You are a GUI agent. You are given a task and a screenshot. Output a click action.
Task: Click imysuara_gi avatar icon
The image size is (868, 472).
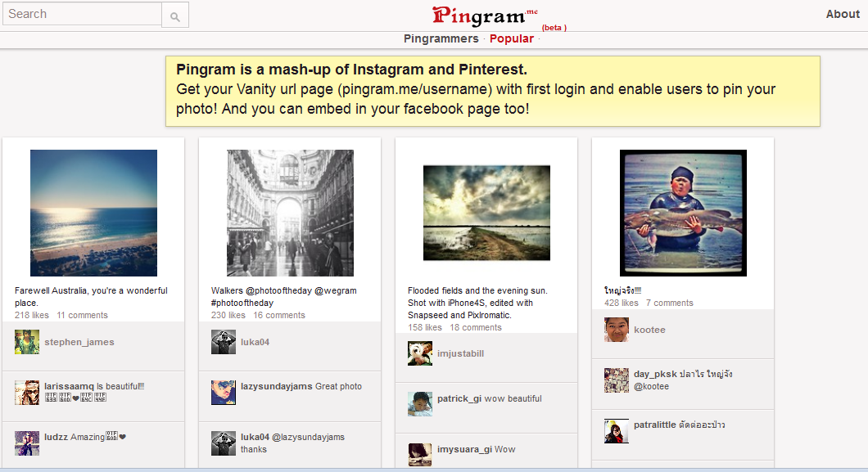(420, 455)
